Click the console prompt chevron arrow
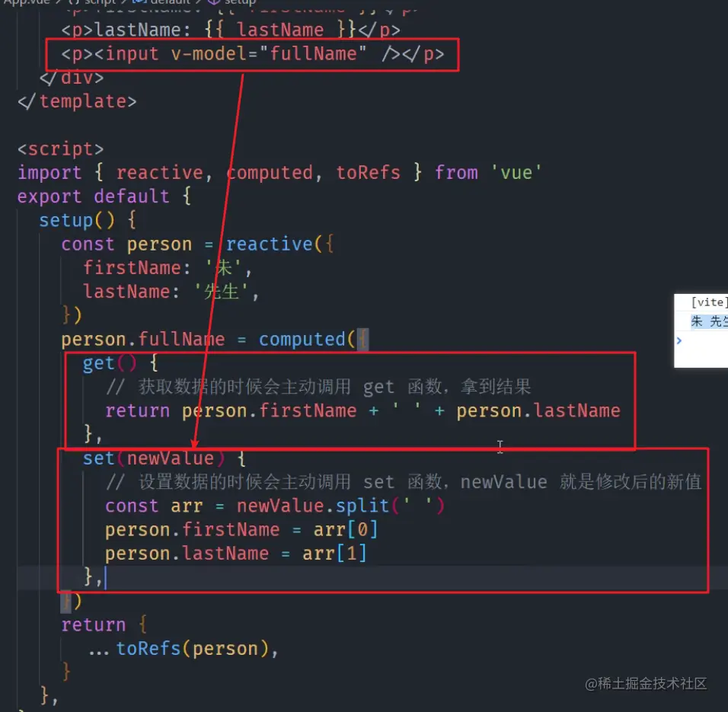The image size is (728, 712). pyautogui.click(x=679, y=340)
